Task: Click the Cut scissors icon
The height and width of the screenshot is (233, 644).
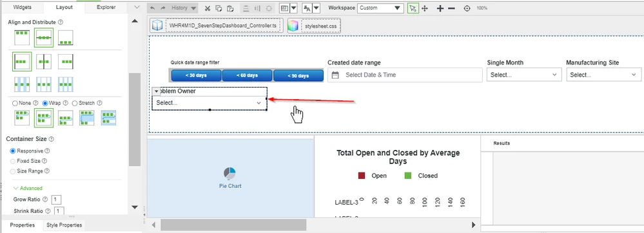Action: [x=208, y=8]
